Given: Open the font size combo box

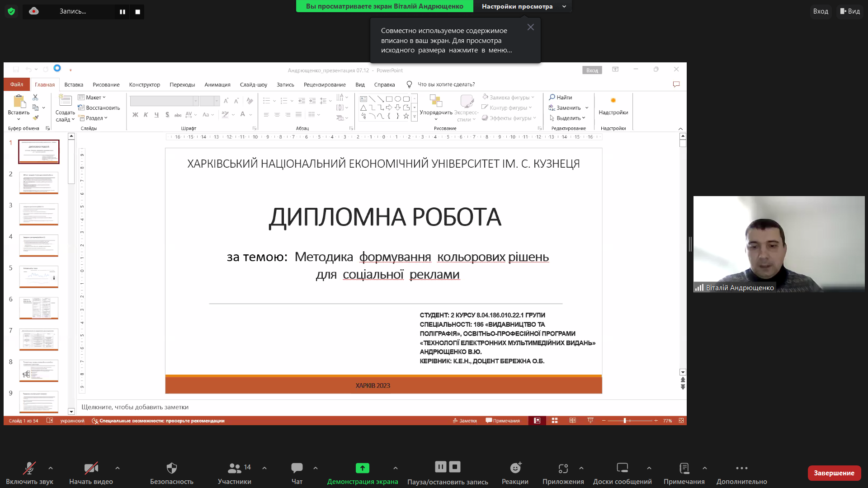Looking at the screenshot, I should (210, 101).
